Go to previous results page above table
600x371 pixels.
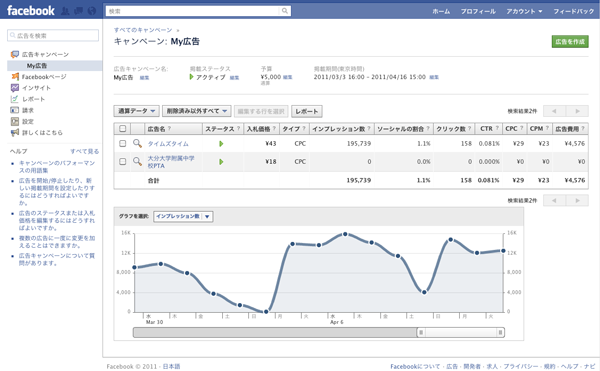point(554,111)
